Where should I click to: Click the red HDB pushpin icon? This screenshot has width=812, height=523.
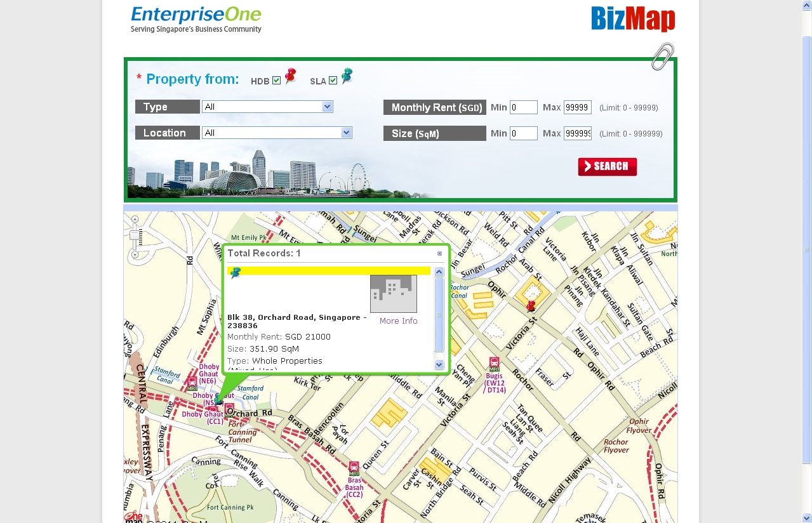290,76
